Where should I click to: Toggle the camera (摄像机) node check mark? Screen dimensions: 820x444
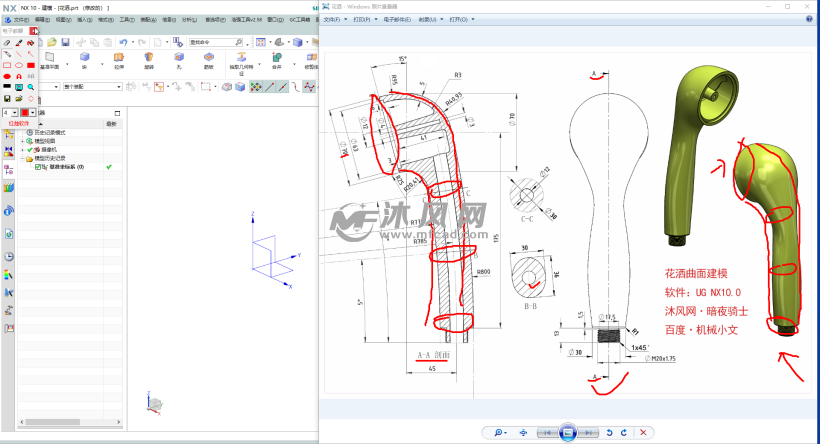30,150
